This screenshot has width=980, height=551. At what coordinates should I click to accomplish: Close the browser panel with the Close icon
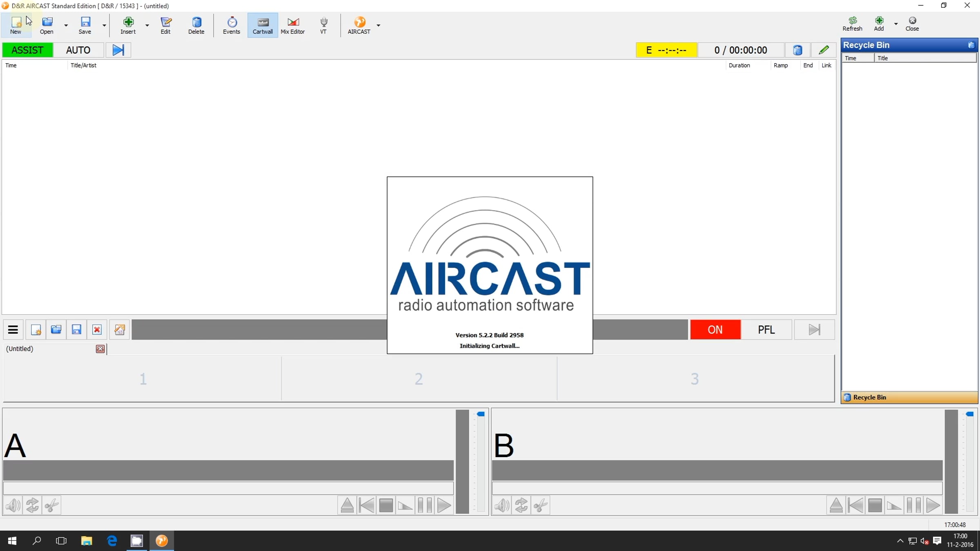(x=912, y=24)
